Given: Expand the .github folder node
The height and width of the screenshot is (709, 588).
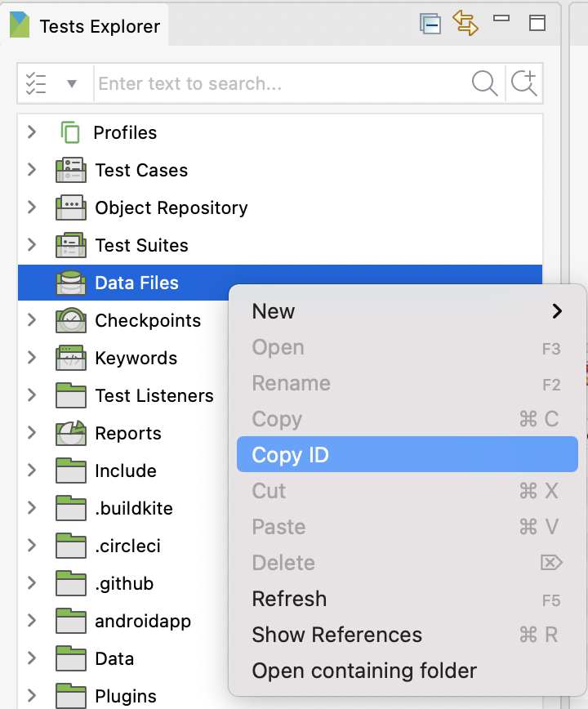Looking at the screenshot, I should 32,583.
